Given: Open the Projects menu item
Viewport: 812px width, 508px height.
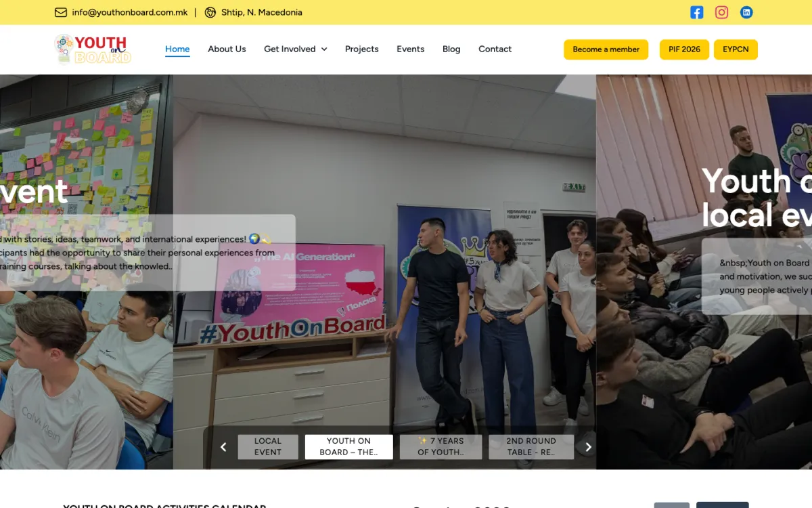Looking at the screenshot, I should tap(362, 49).
